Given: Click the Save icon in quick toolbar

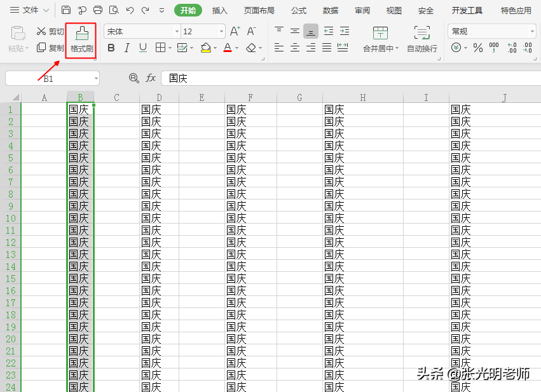Looking at the screenshot, I should tap(66, 10).
